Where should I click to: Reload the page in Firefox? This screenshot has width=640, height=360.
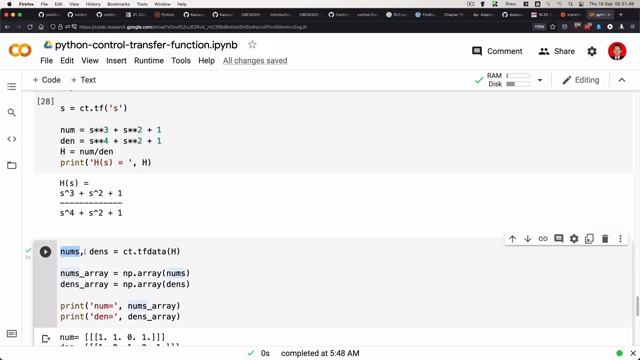coord(30,27)
